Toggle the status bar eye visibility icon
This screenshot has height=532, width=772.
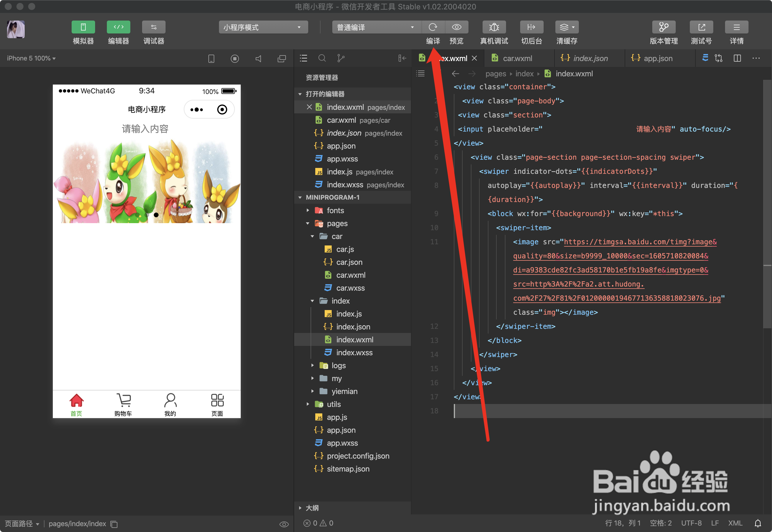pyautogui.click(x=284, y=524)
